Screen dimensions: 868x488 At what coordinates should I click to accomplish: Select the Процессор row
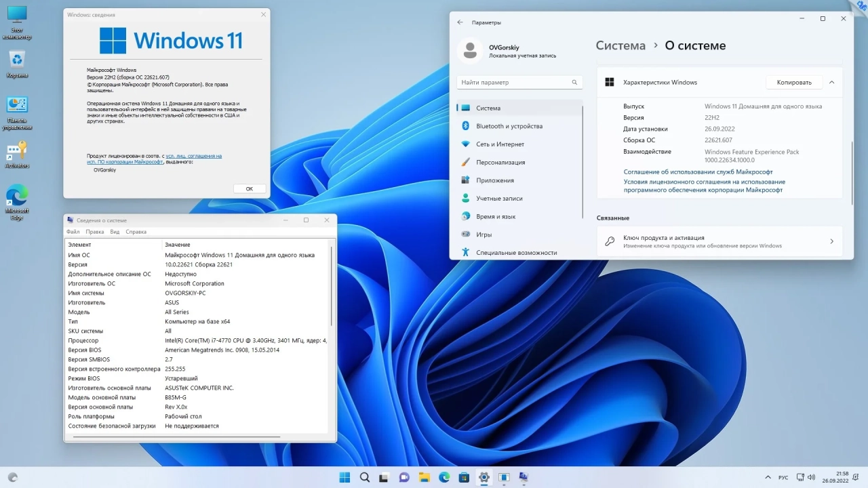(x=197, y=340)
